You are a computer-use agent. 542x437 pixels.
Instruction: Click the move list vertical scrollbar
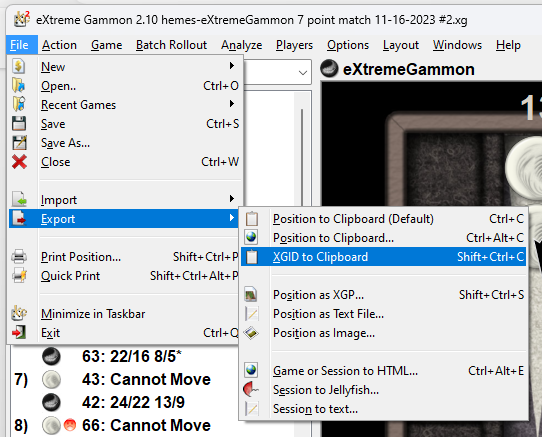(302, 157)
